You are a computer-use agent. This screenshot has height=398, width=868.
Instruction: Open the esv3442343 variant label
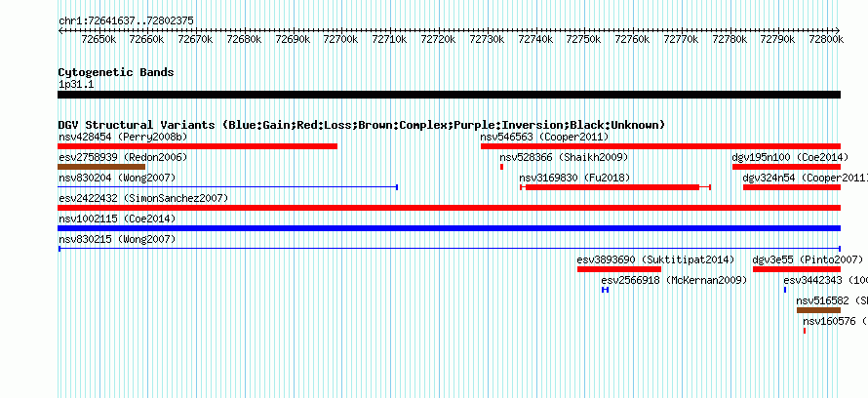point(825,281)
